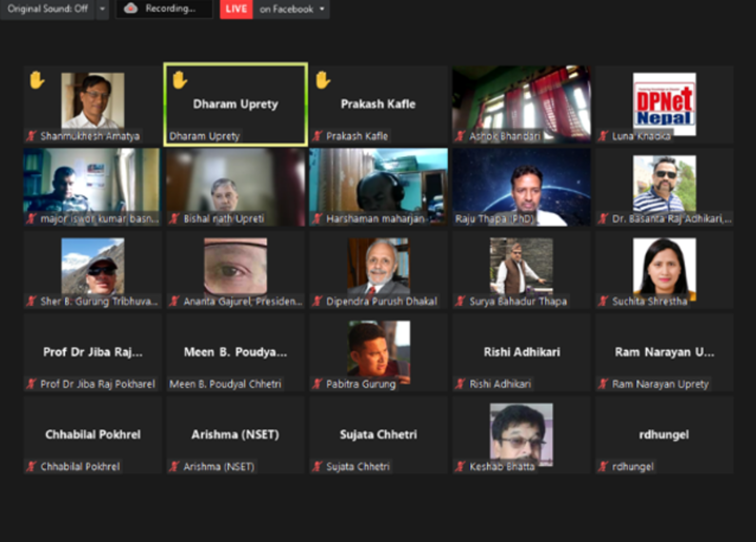Click muted mic icon beside rdhungel
The image size is (756, 542).
pyautogui.click(x=603, y=466)
